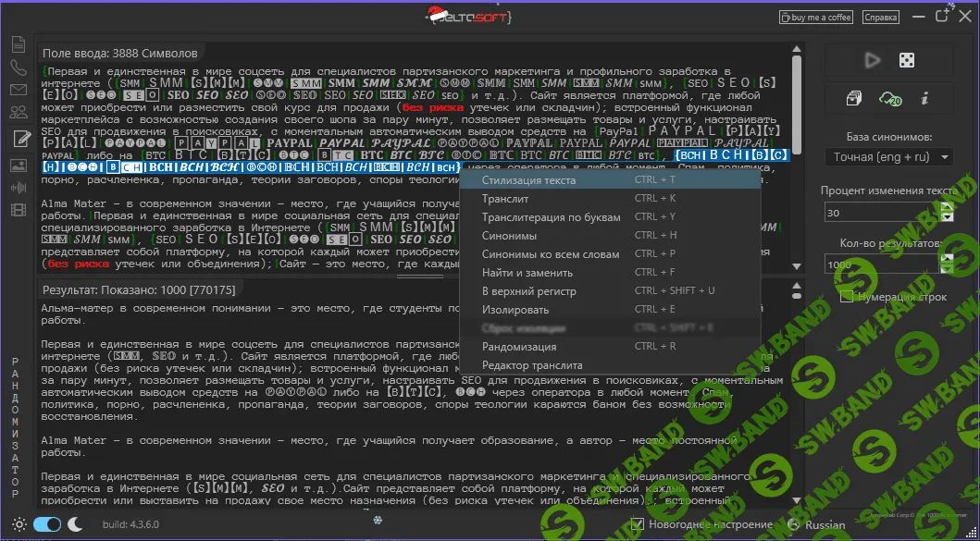Open Найти и заменить from menu

coord(610,273)
